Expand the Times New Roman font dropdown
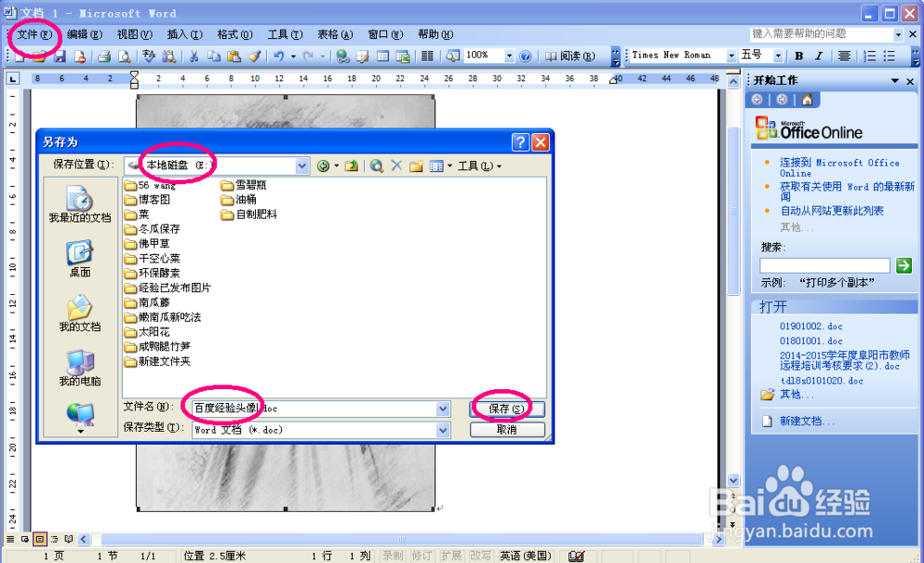 point(731,56)
